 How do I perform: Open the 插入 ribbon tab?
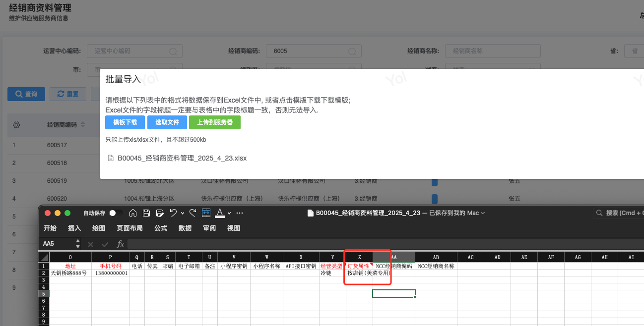click(x=74, y=228)
